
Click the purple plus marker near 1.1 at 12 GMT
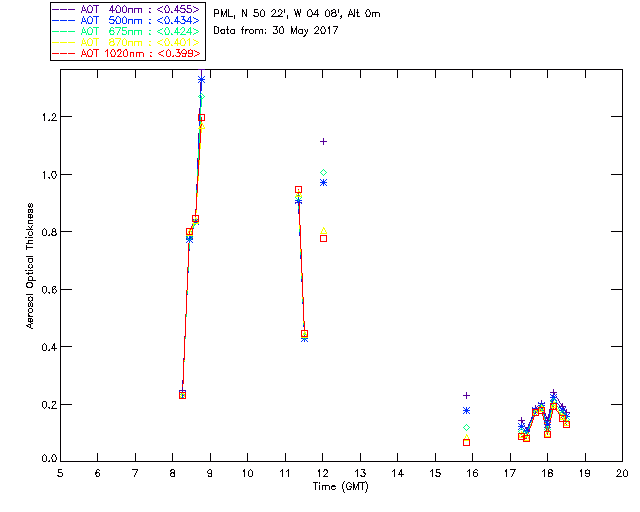coord(323,142)
